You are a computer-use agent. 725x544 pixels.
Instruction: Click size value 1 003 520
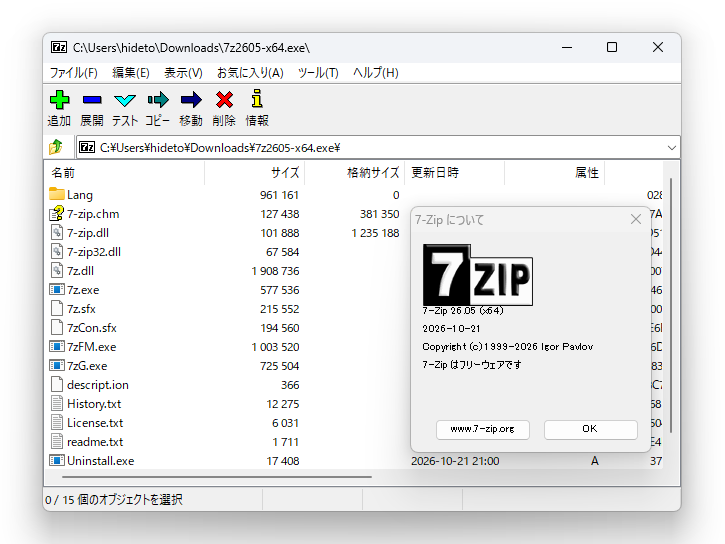[276, 347]
